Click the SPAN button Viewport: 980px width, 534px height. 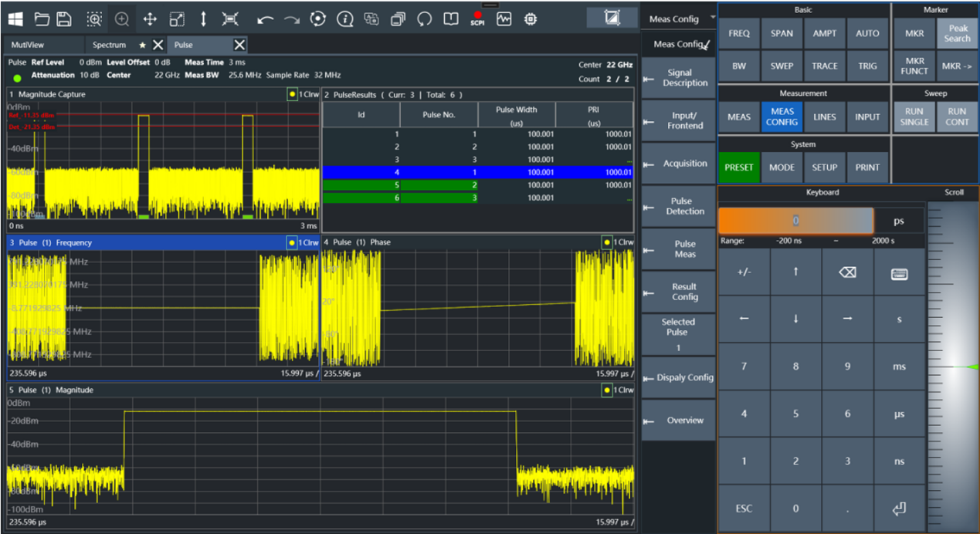(x=782, y=33)
